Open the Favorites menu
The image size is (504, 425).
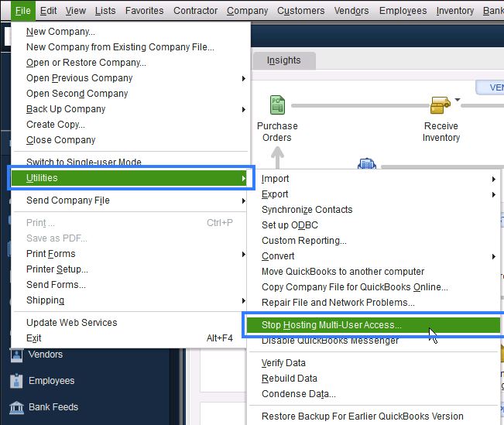point(144,11)
